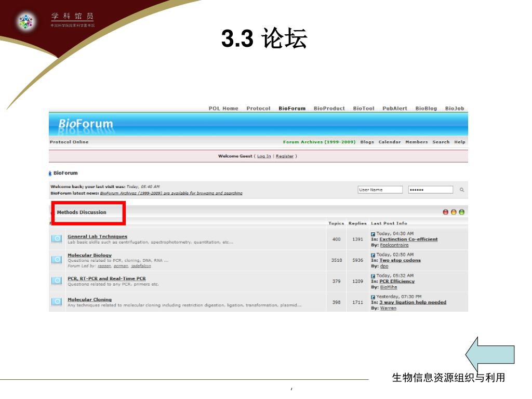
Task: Select the BioForum top navigation tab
Action: click(x=292, y=108)
